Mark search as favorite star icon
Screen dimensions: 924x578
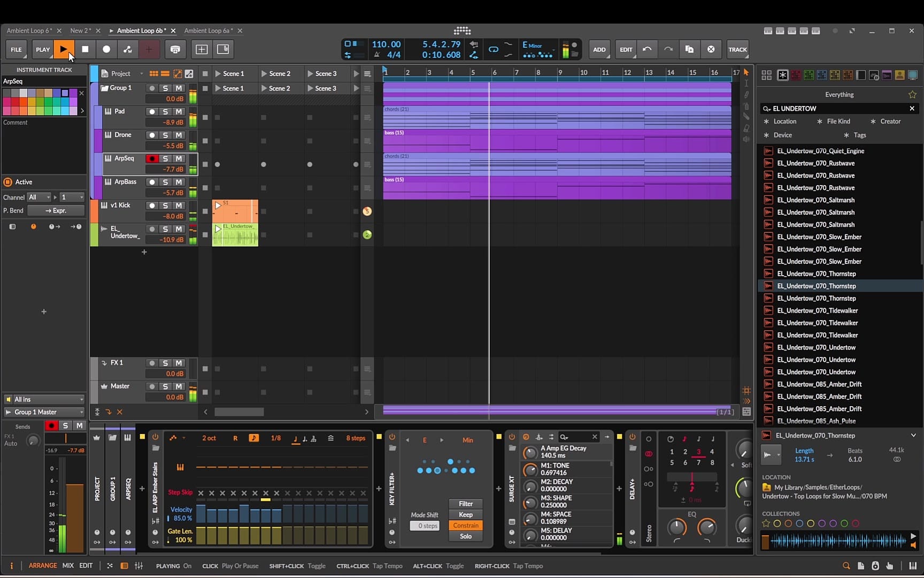point(912,95)
